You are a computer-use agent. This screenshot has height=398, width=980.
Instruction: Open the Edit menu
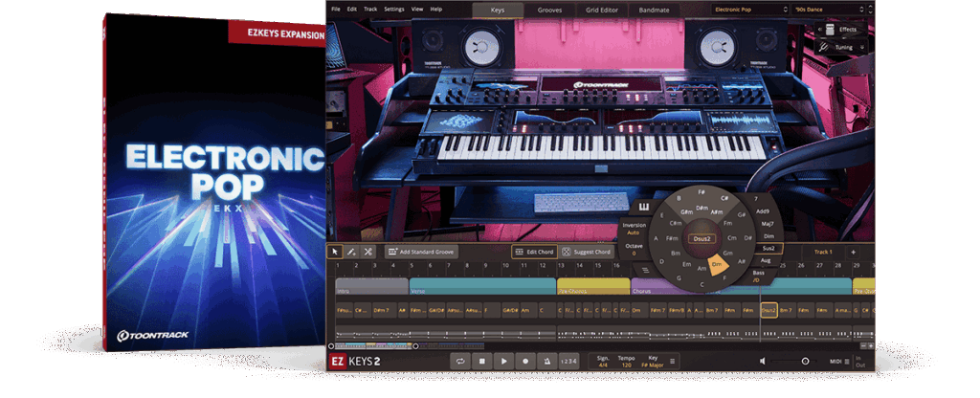click(352, 10)
